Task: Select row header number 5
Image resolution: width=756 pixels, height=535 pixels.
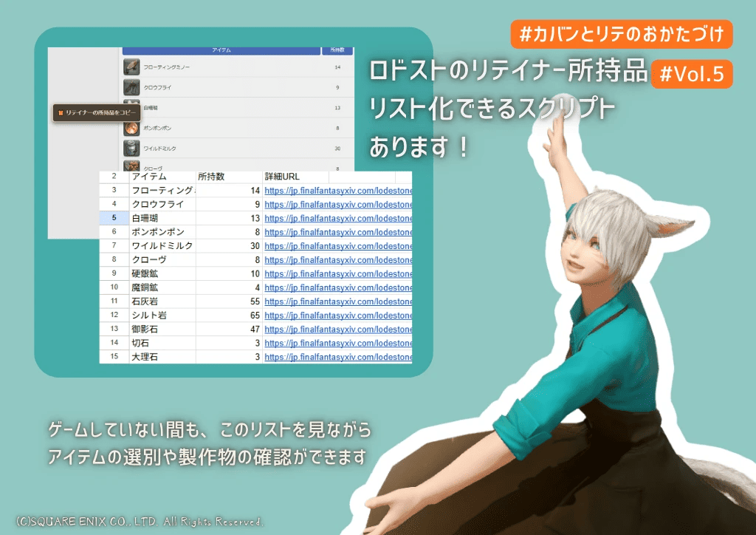Action: click(114, 218)
